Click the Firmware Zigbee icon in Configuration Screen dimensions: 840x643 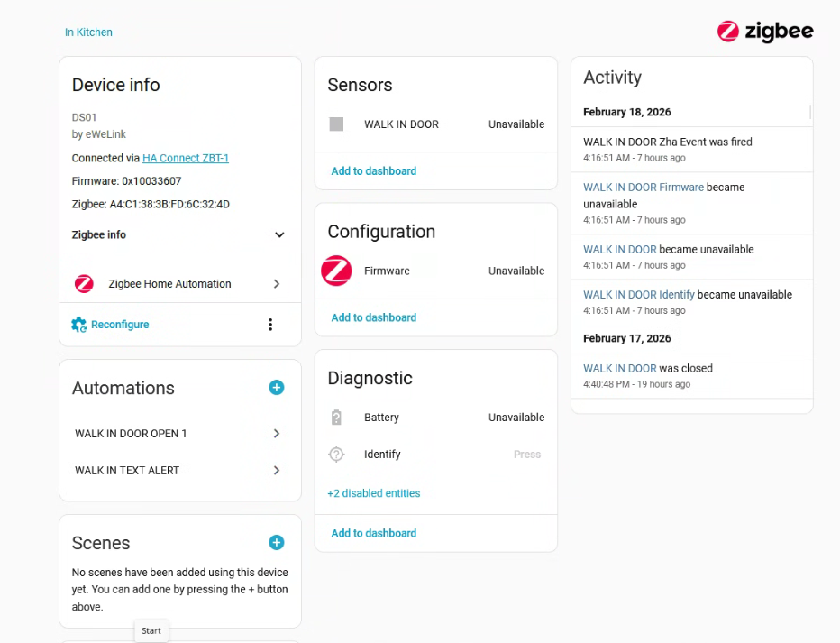coord(337,271)
